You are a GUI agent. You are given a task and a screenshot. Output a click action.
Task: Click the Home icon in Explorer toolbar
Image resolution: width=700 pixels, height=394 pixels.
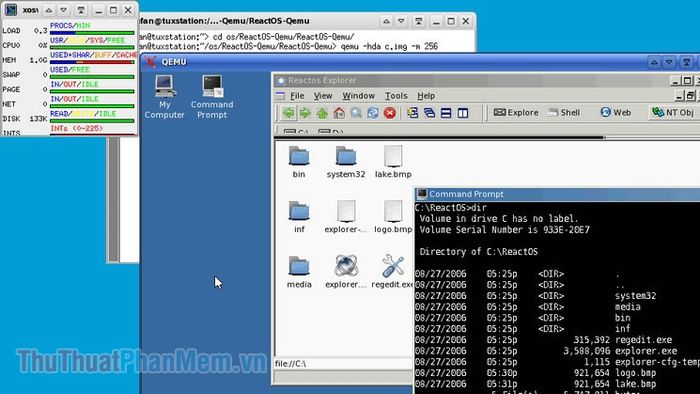(339, 112)
